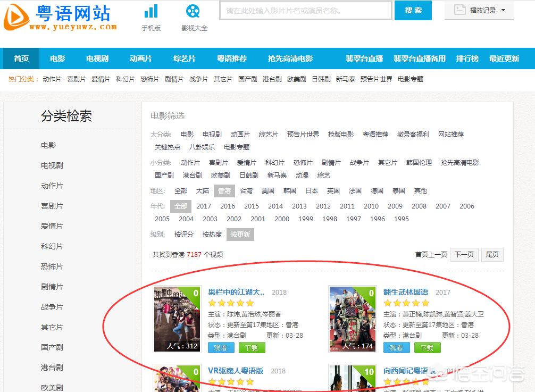Image resolution: width=535 pixels, height=392 pixels.
Task: Jump to 尾页 last page
Action: click(492, 255)
